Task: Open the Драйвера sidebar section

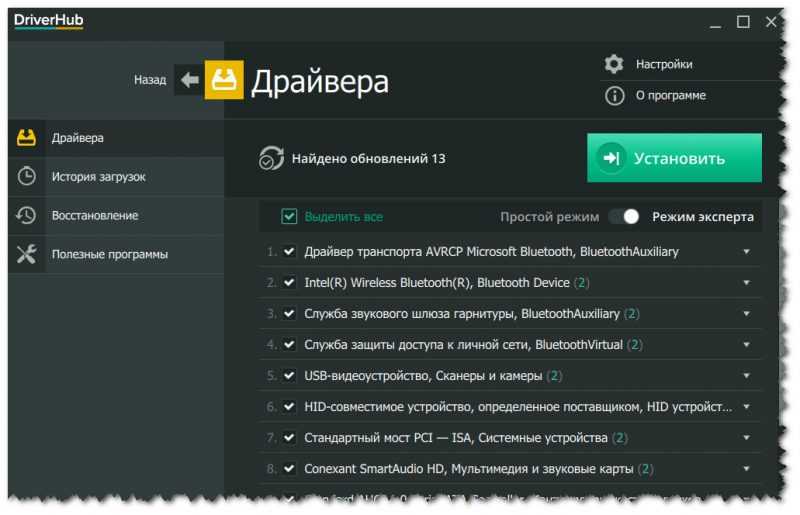Action: (116, 138)
